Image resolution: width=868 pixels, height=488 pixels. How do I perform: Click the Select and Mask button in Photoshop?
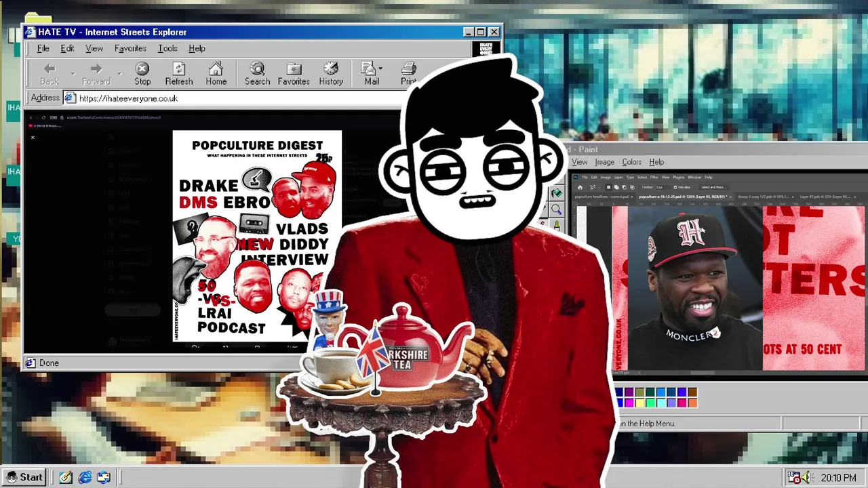[x=713, y=187]
